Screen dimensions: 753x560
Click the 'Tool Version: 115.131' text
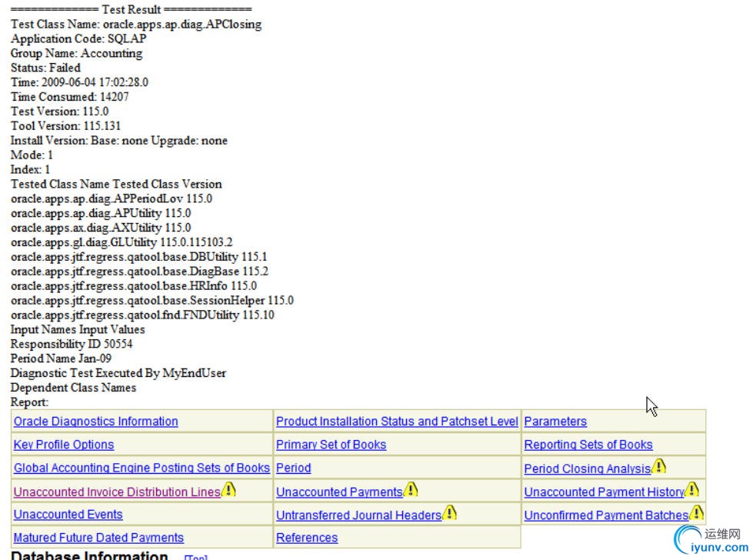[x=66, y=126]
